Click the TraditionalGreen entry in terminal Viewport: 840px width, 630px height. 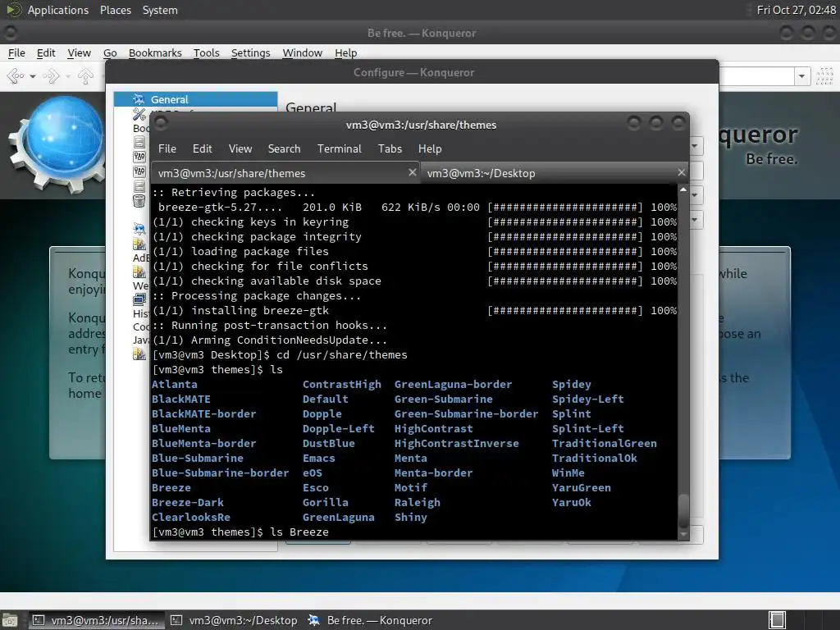click(605, 443)
